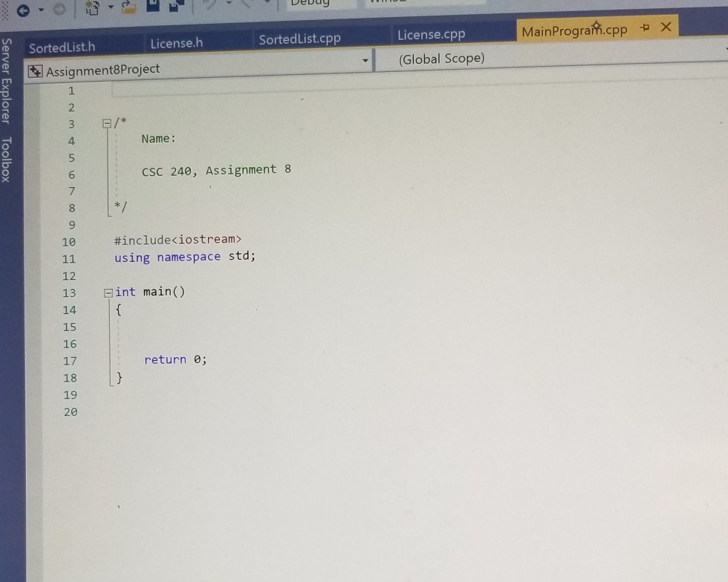
Task: Open the Debug solution configuration dropdown
Action: click(319, 4)
